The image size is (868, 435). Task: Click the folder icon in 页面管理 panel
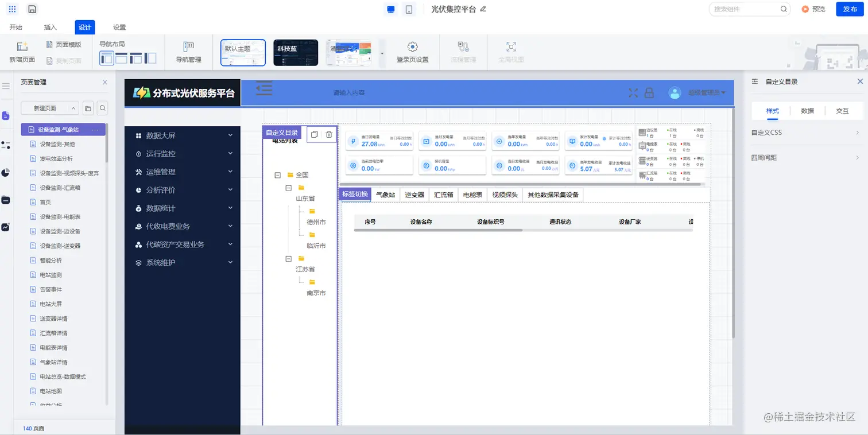pyautogui.click(x=88, y=108)
